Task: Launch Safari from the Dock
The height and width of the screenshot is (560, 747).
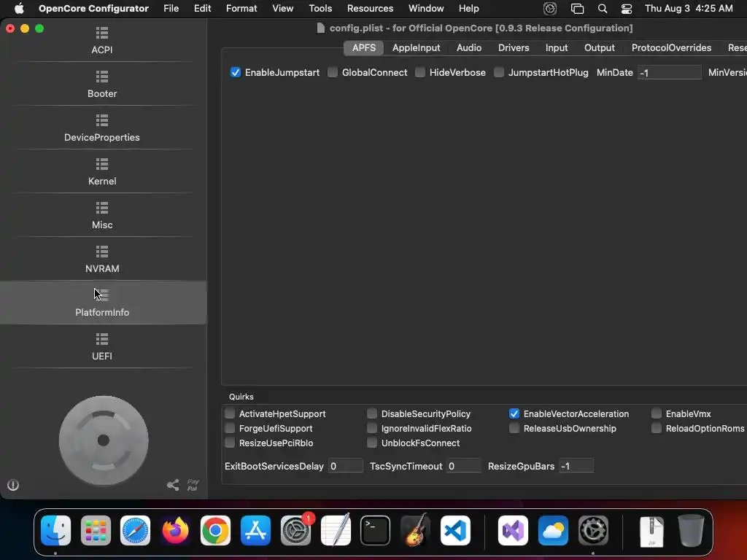Action: tap(135, 530)
